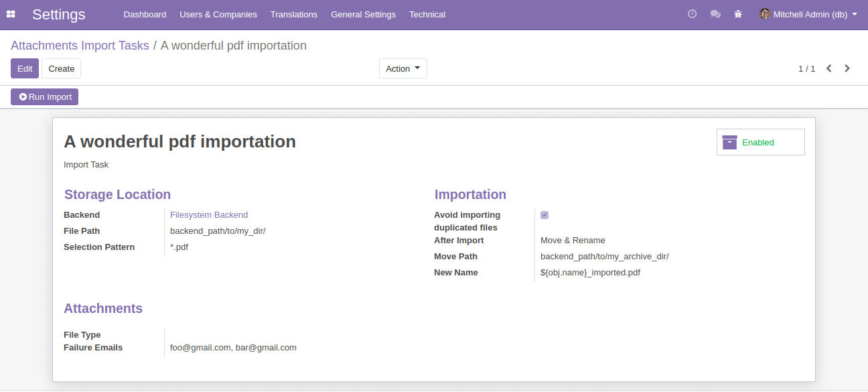Open the apps grid menu icon
This screenshot has width=868, height=392.
11,14
